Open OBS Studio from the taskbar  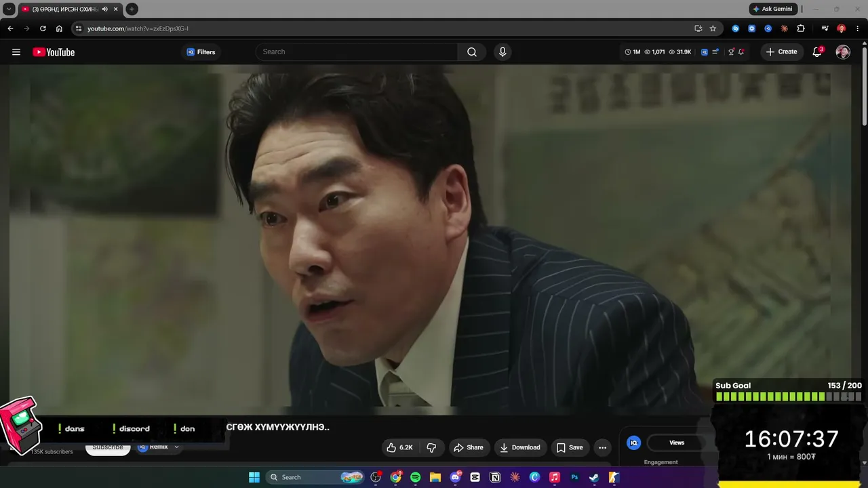376,477
